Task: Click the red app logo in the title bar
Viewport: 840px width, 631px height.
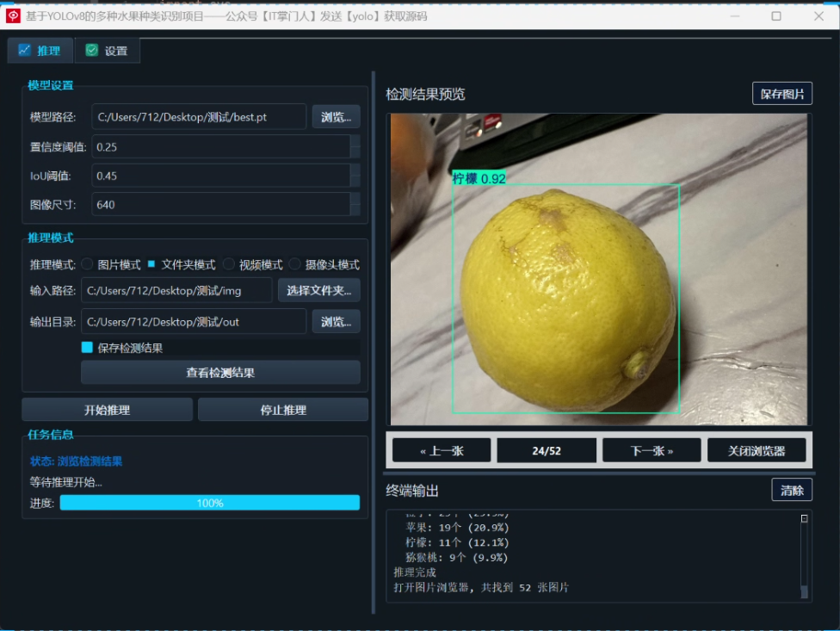Action: (x=13, y=16)
